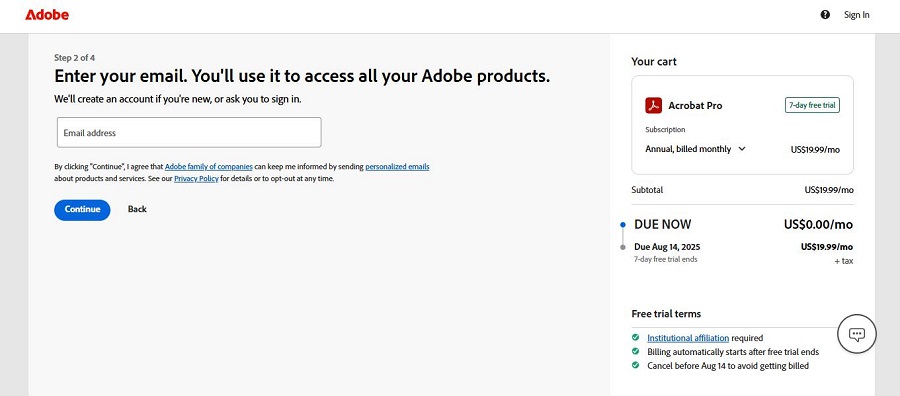Click the gray Due Aug 14 timeline dot
This screenshot has width=900, height=396.
(623, 247)
